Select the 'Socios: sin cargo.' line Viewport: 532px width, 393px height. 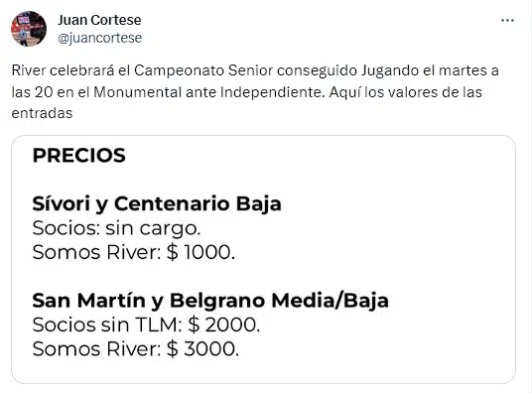pos(116,228)
